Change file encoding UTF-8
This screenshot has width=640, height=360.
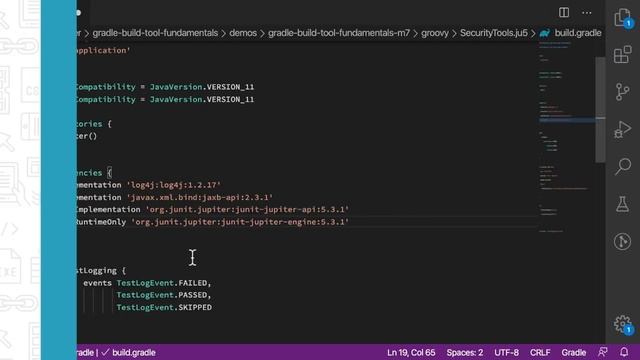pyautogui.click(x=507, y=352)
